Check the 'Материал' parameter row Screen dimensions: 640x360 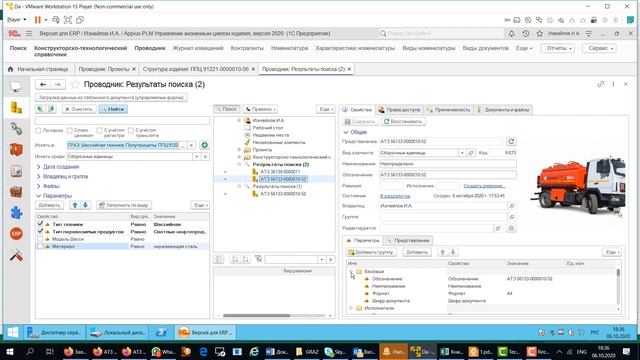[40, 246]
